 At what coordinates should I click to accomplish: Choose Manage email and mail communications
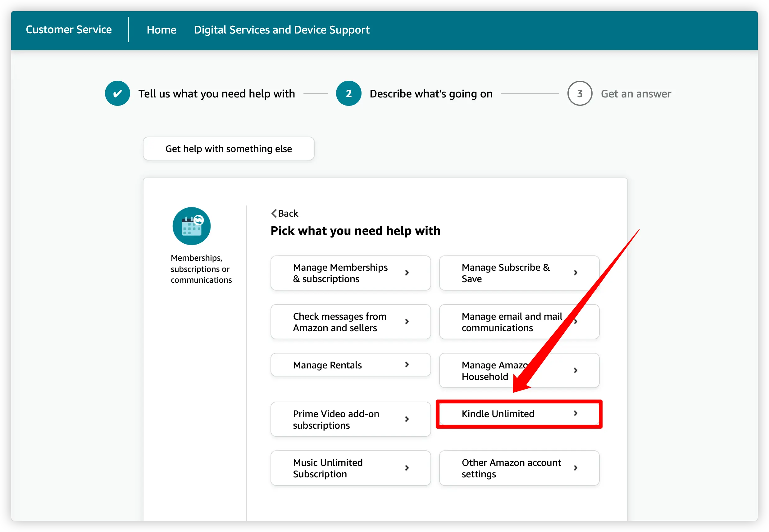[x=519, y=322]
